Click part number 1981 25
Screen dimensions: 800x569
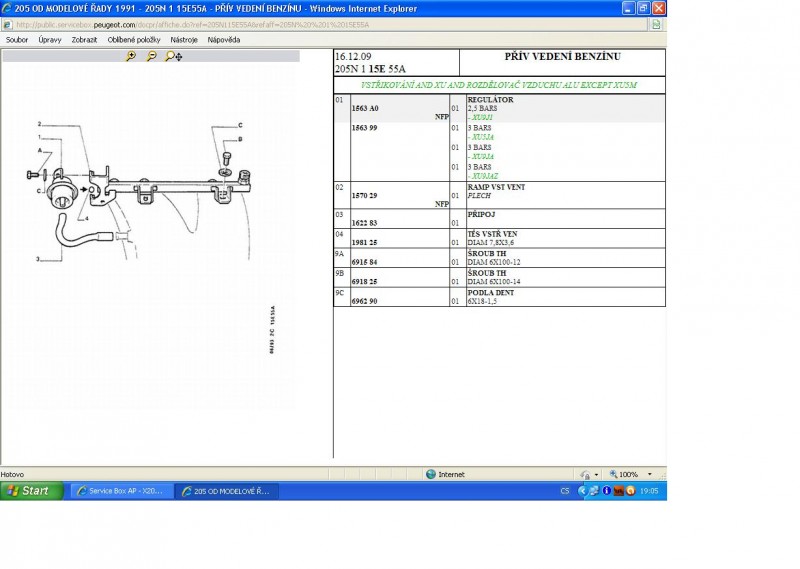365,242
